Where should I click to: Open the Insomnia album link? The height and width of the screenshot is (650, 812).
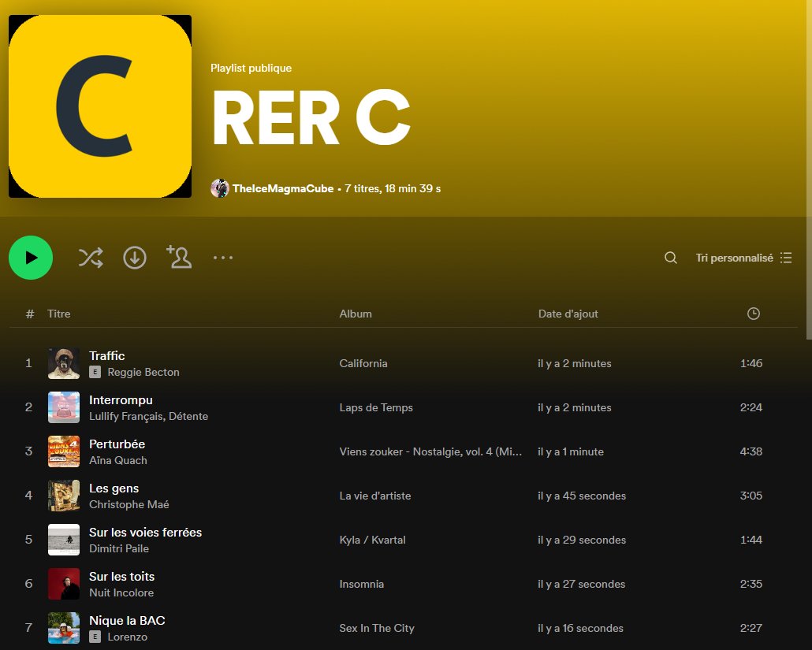pyautogui.click(x=362, y=584)
